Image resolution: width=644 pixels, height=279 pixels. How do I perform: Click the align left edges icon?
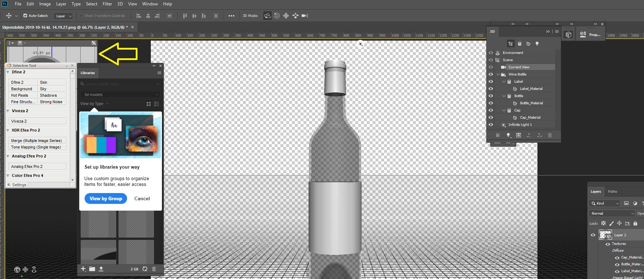(x=138, y=15)
